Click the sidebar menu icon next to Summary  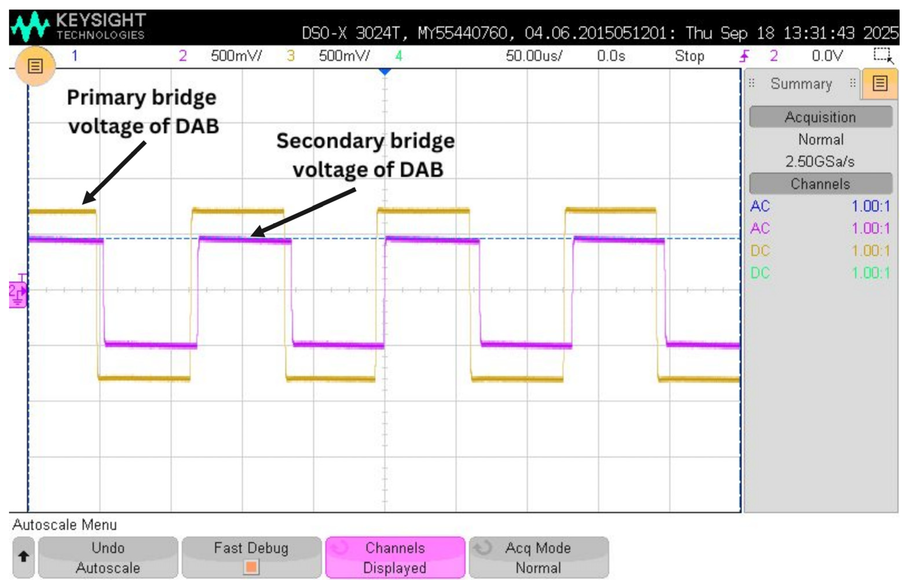pyautogui.click(x=880, y=83)
